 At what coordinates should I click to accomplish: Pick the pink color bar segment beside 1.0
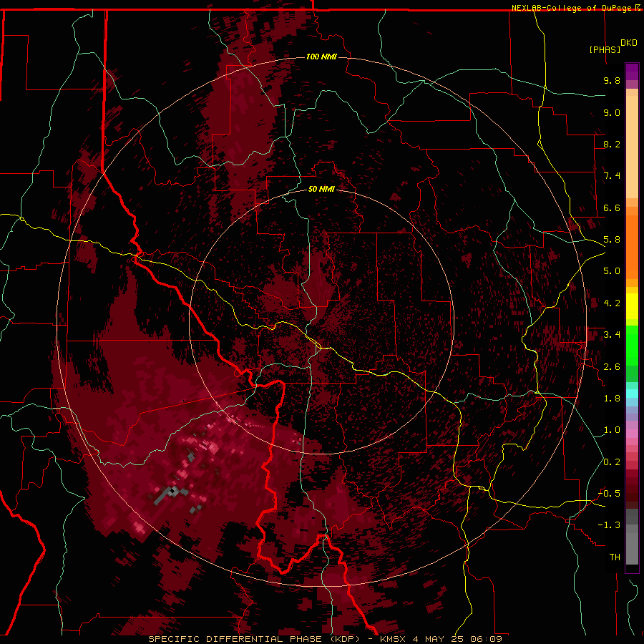click(x=632, y=434)
